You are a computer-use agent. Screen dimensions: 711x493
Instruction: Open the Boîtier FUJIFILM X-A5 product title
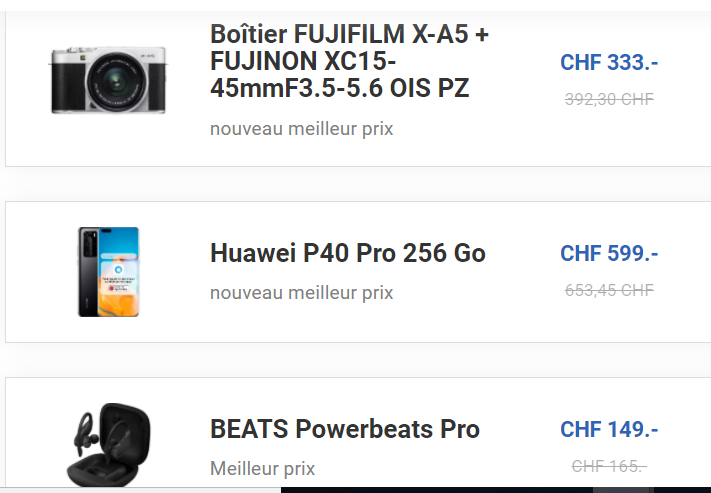click(x=350, y=61)
